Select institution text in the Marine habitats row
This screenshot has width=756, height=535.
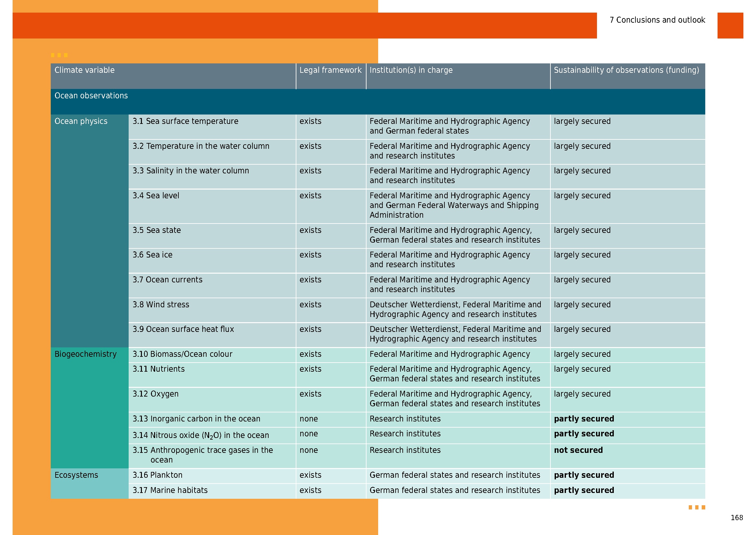click(x=455, y=490)
